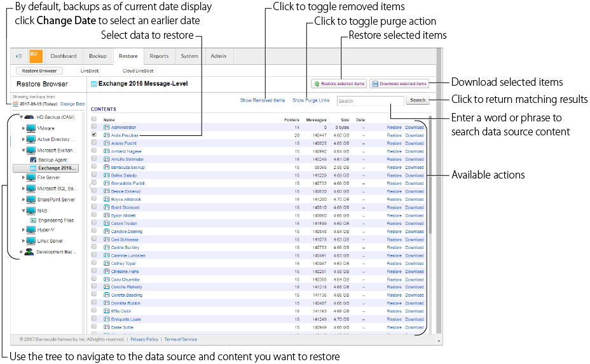Click the Restore selected items button

coord(339,84)
